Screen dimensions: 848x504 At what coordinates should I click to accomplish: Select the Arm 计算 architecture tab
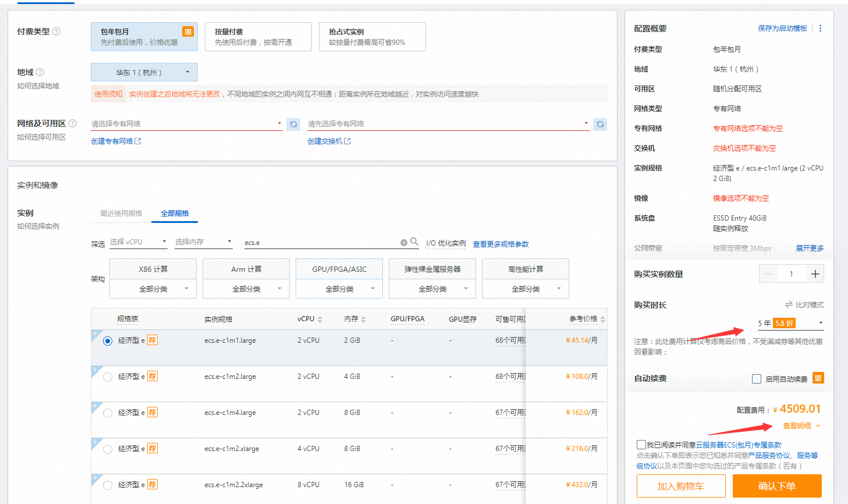(246, 269)
